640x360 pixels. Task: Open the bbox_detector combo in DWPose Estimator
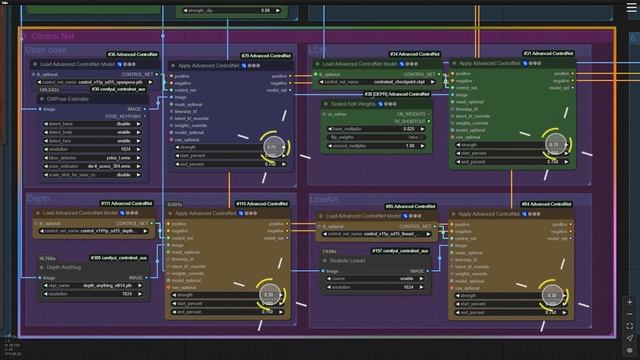[92, 158]
